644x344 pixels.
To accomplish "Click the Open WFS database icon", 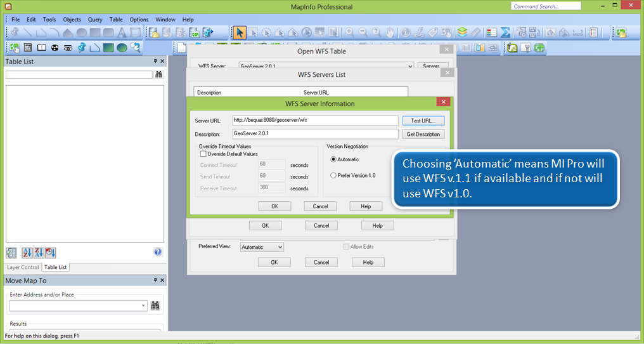I will pyautogui.click(x=194, y=32).
